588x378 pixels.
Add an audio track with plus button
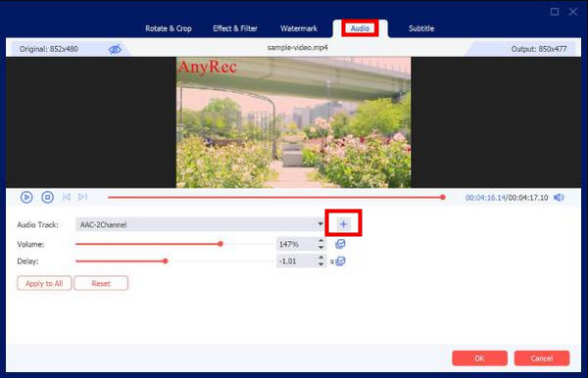click(343, 224)
